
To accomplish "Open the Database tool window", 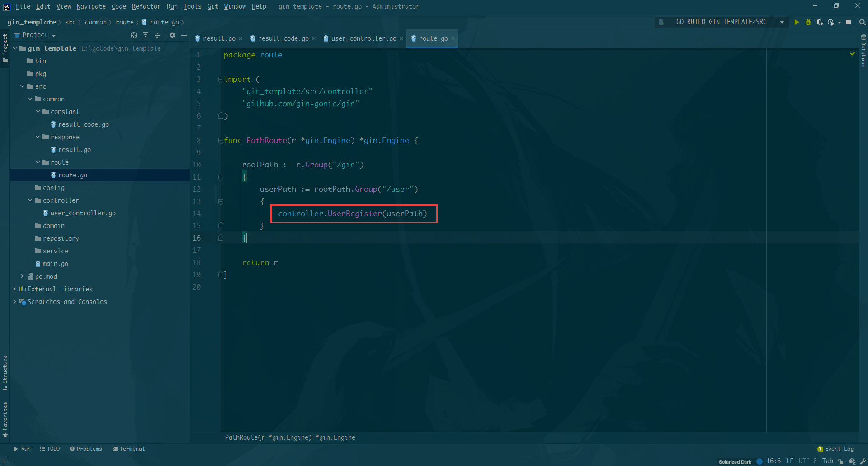I will click(x=863, y=51).
